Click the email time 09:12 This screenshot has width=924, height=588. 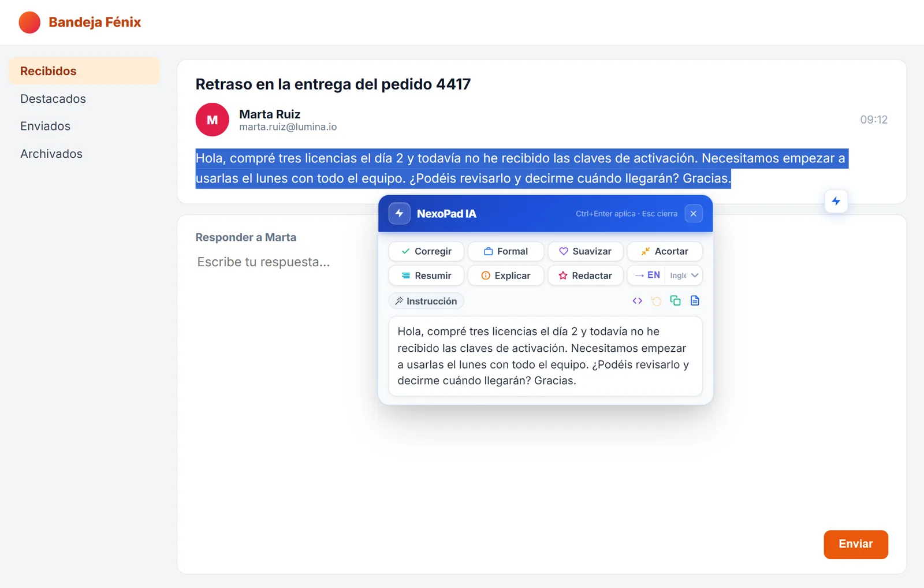tap(874, 120)
